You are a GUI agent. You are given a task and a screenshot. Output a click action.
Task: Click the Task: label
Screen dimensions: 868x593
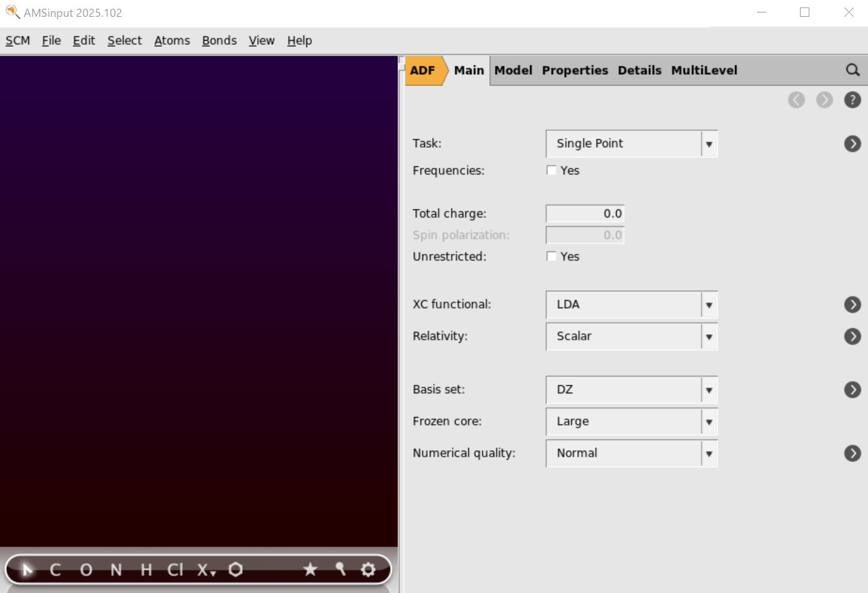427,143
